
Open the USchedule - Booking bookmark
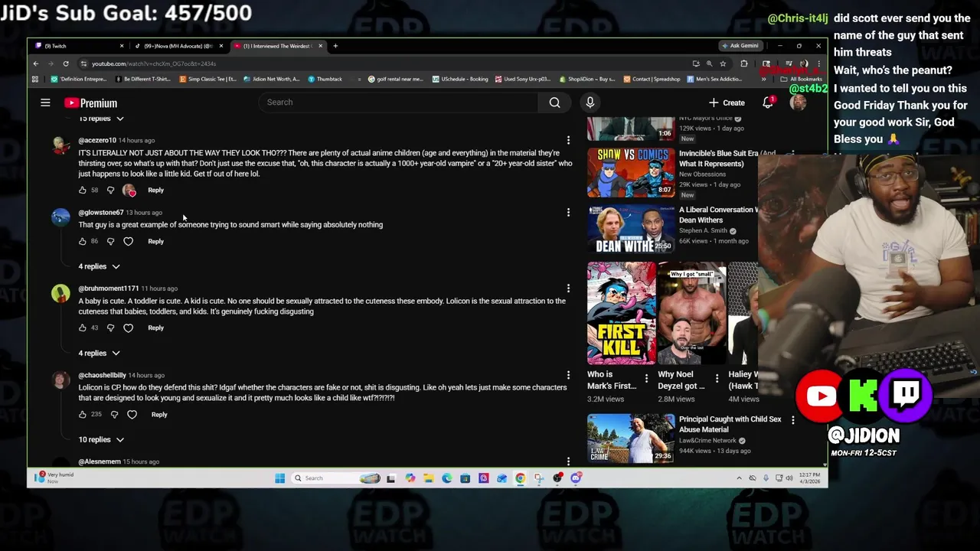(x=460, y=79)
